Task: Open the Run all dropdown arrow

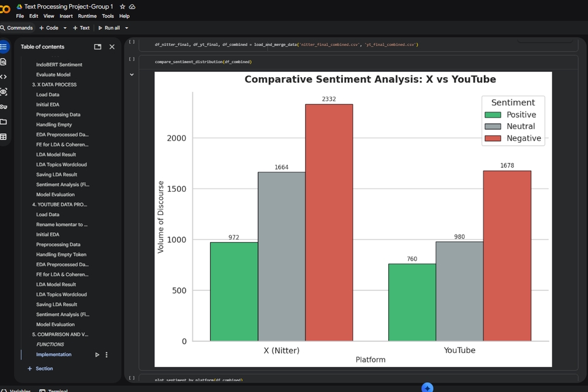Action: pos(127,28)
